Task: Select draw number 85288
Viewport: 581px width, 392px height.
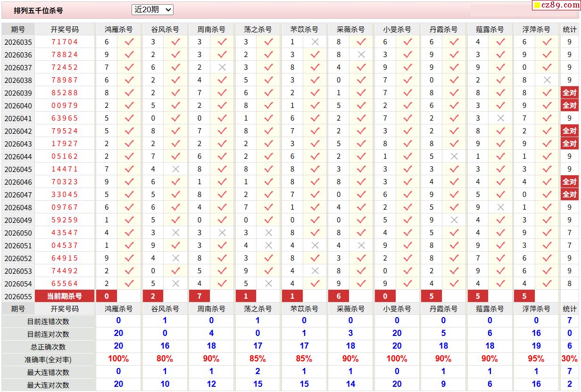Action: (65, 93)
